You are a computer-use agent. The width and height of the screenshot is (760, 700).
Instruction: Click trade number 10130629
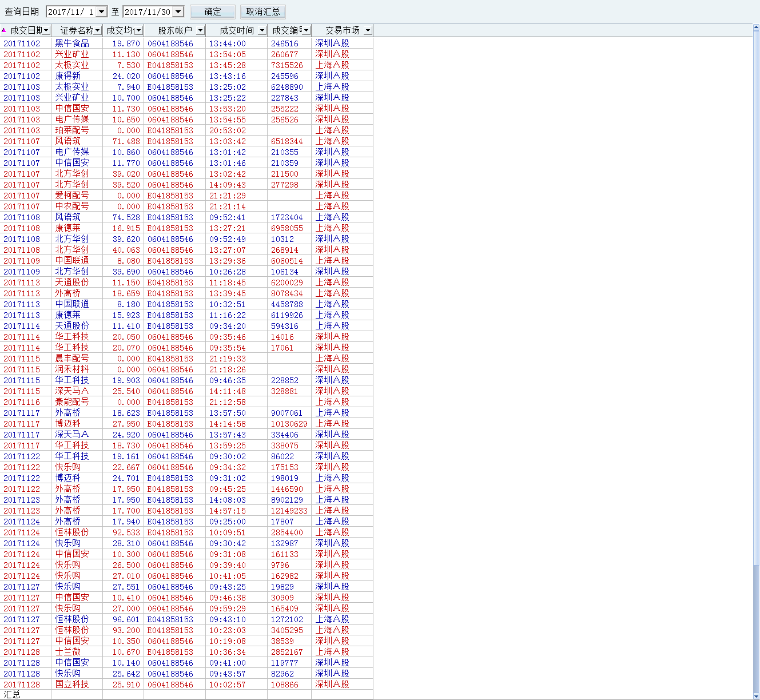tap(289, 424)
